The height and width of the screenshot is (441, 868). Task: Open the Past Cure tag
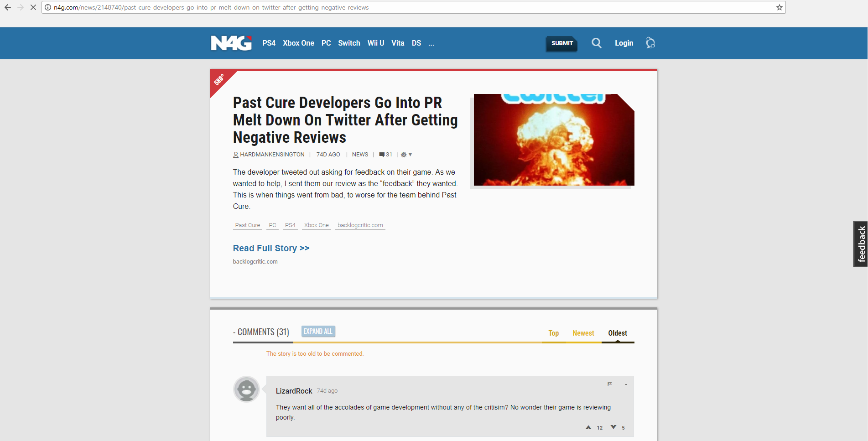pyautogui.click(x=248, y=225)
